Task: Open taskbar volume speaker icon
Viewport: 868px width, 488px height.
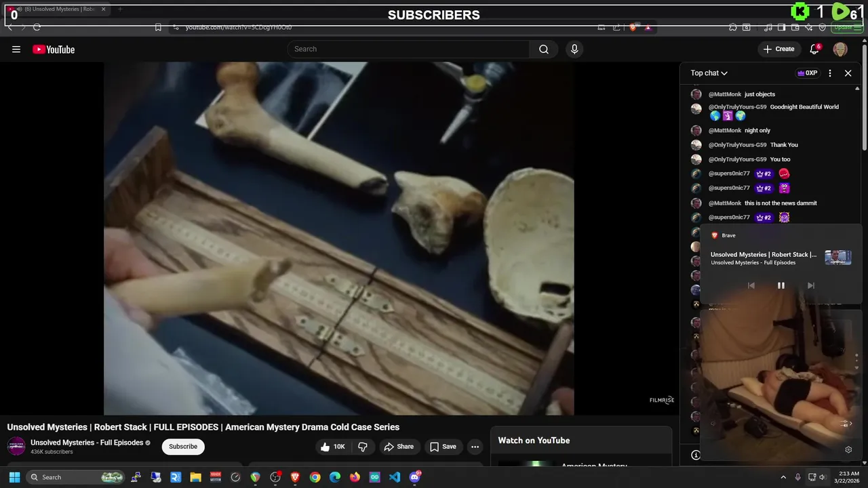Action: (x=822, y=477)
